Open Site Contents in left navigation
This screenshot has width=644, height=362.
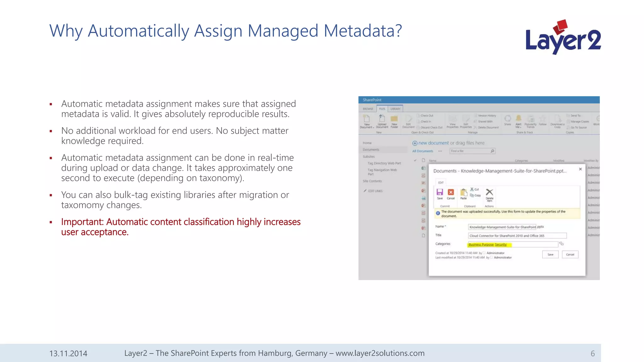click(372, 181)
